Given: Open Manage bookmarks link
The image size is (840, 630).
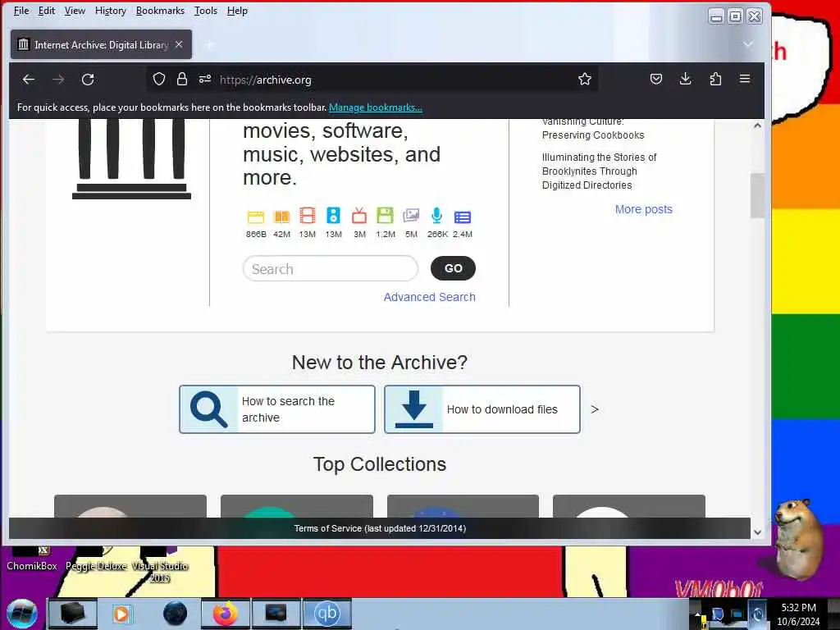Looking at the screenshot, I should (x=376, y=107).
